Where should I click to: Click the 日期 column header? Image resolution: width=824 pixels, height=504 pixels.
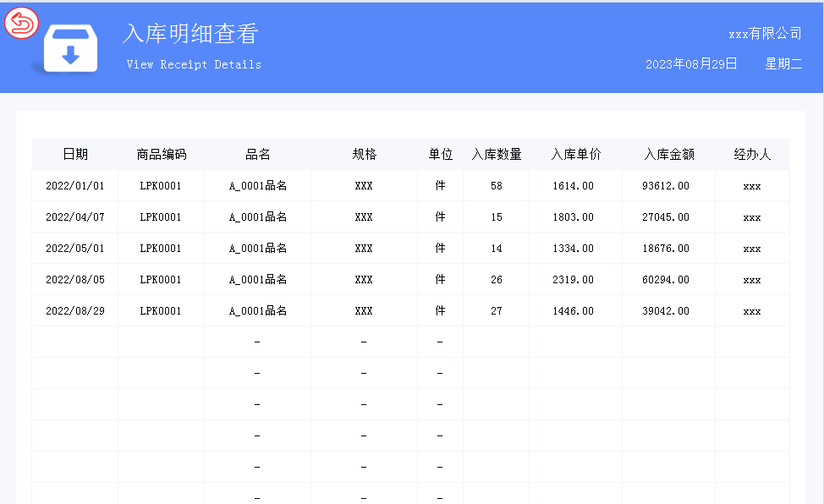(75, 154)
